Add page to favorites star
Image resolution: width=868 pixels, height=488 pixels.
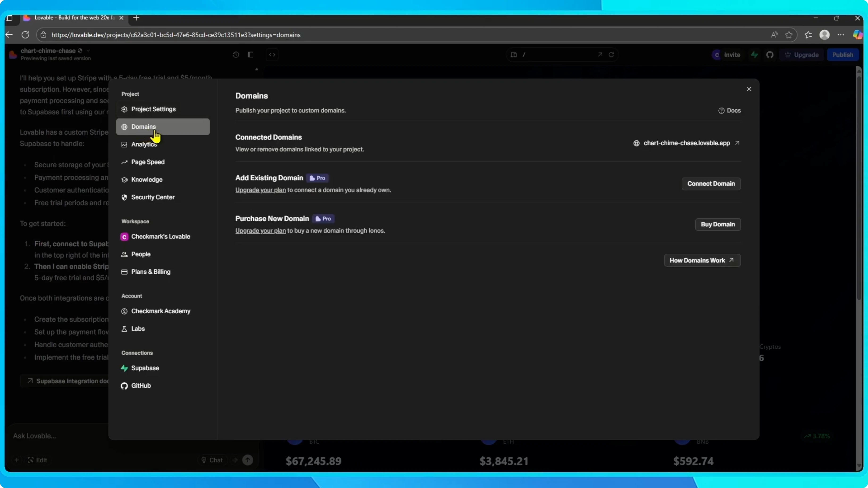coord(789,35)
